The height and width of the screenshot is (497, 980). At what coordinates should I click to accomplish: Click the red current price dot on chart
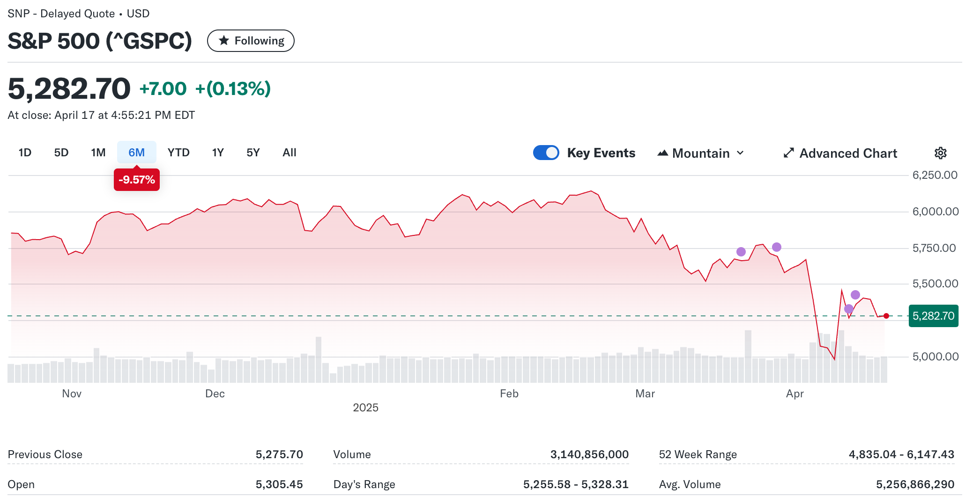tap(886, 316)
